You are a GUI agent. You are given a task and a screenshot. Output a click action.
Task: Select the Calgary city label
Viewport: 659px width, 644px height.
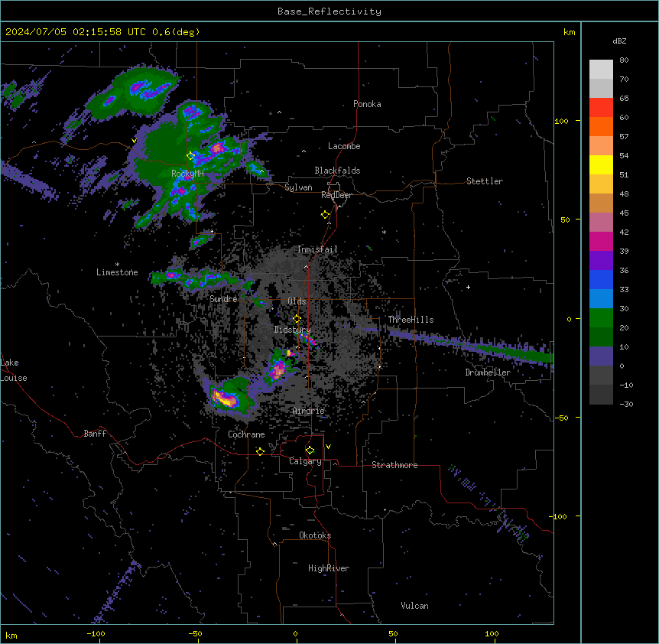[305, 461]
